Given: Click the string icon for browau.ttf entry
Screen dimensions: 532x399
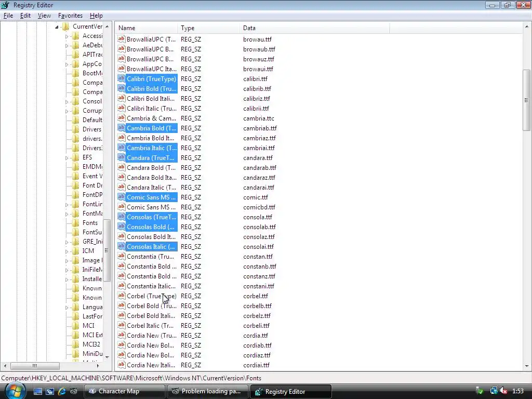Looking at the screenshot, I should [x=121, y=39].
